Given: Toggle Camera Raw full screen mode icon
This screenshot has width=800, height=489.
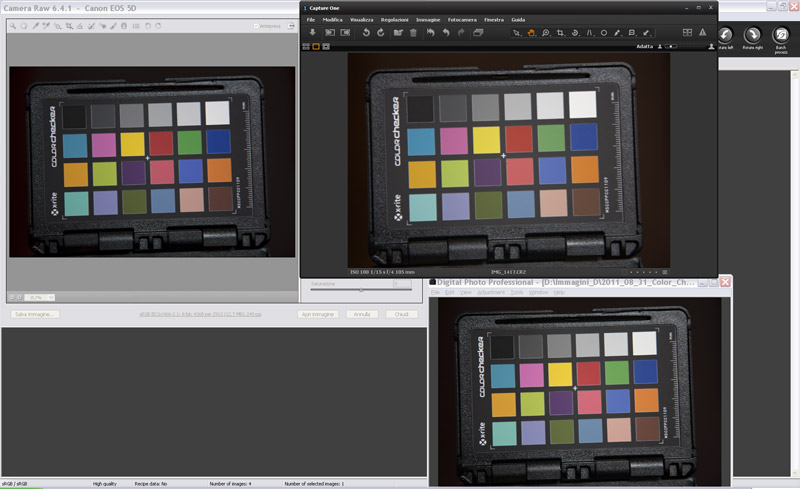Looking at the screenshot, I should click(290, 26).
